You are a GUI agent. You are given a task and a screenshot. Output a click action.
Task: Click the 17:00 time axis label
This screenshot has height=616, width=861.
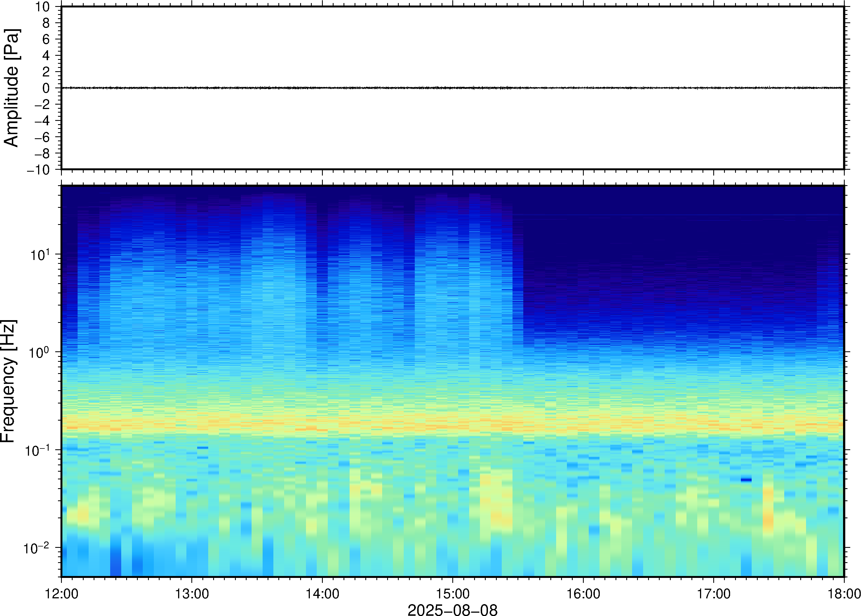tap(714, 594)
